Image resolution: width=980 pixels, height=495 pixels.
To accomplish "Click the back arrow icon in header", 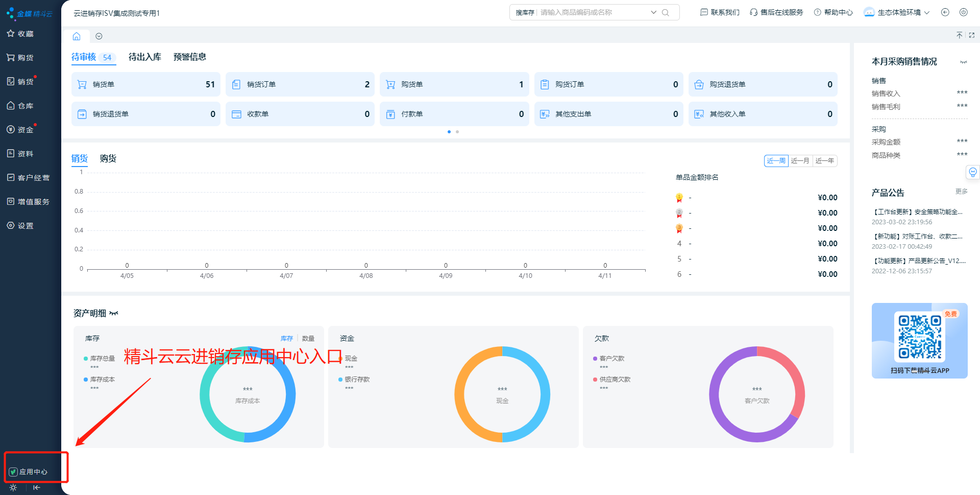I will click(x=945, y=12).
